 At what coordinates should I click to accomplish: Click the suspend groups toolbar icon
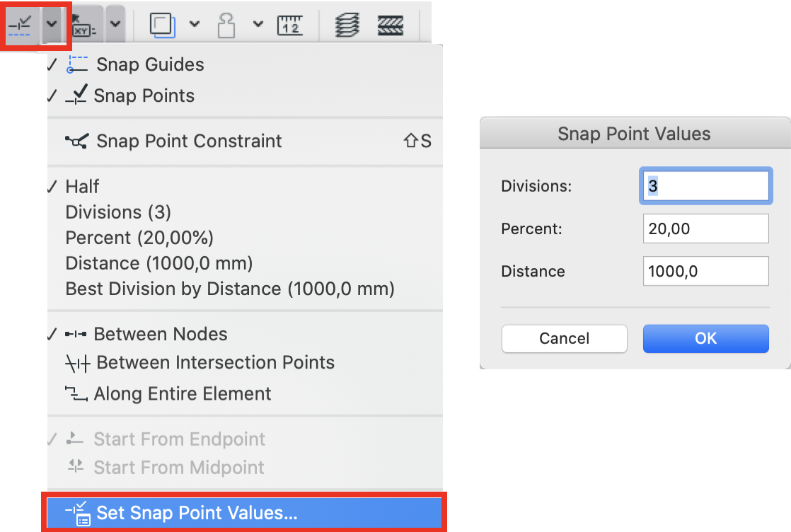(x=226, y=25)
